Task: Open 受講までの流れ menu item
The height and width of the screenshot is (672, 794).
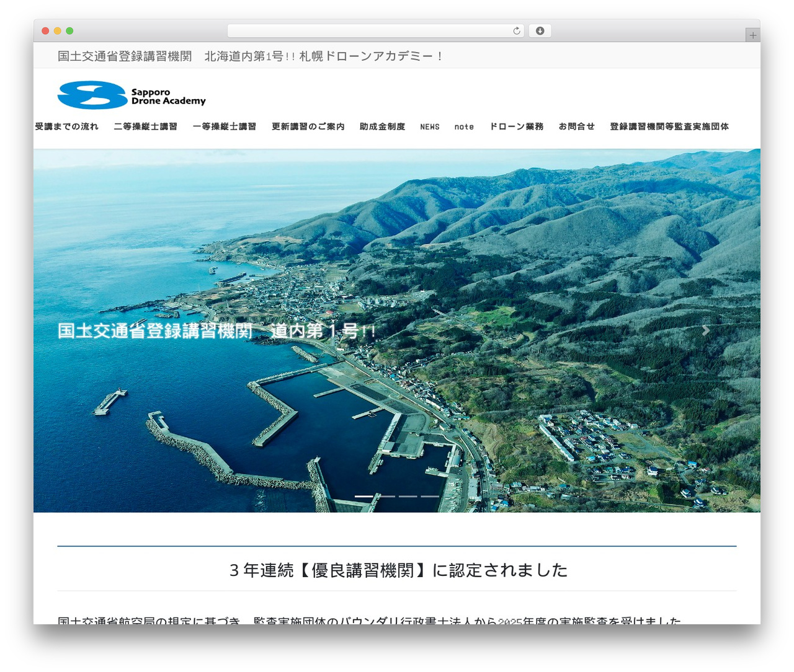Action: 66,126
